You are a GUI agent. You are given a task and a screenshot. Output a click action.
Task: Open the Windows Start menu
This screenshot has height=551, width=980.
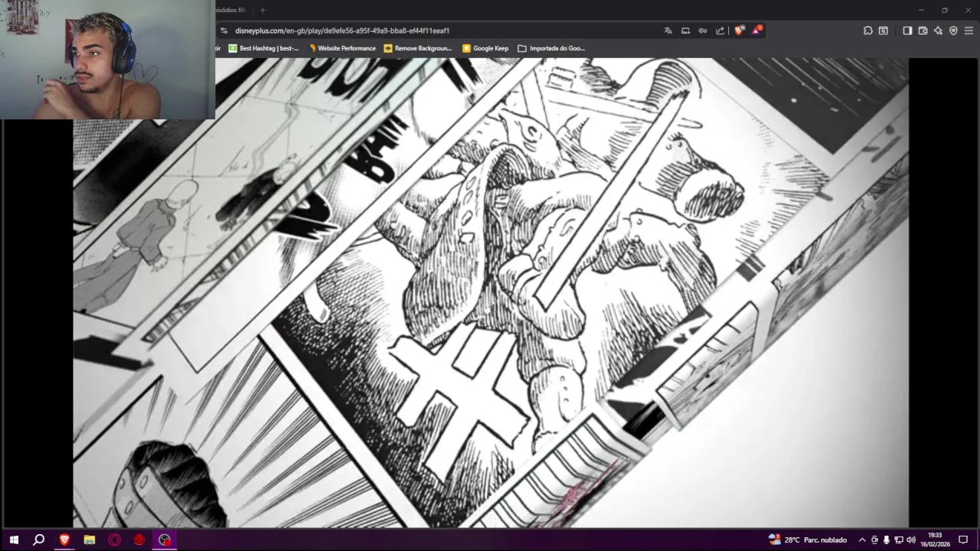14,540
